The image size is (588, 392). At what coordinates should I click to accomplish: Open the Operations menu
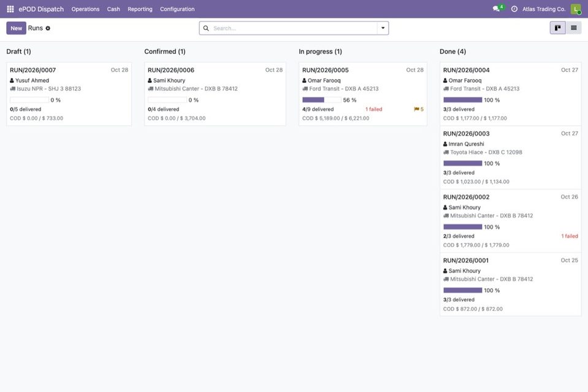(x=85, y=9)
